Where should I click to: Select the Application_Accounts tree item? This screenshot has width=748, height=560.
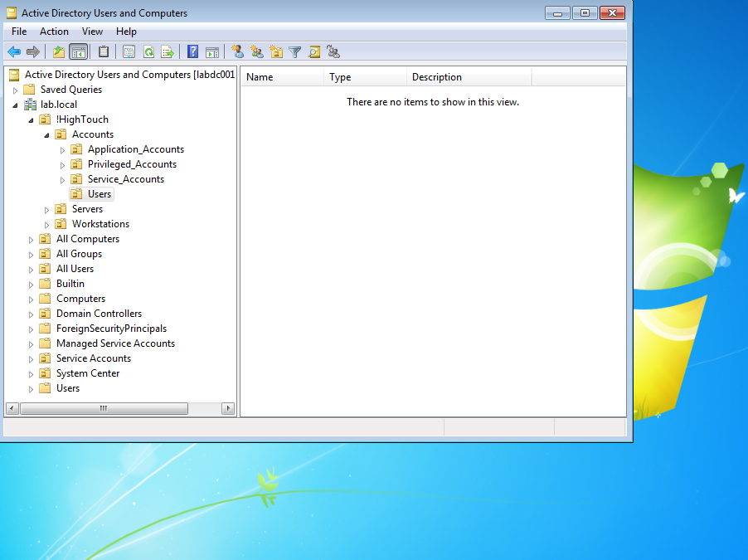point(136,149)
